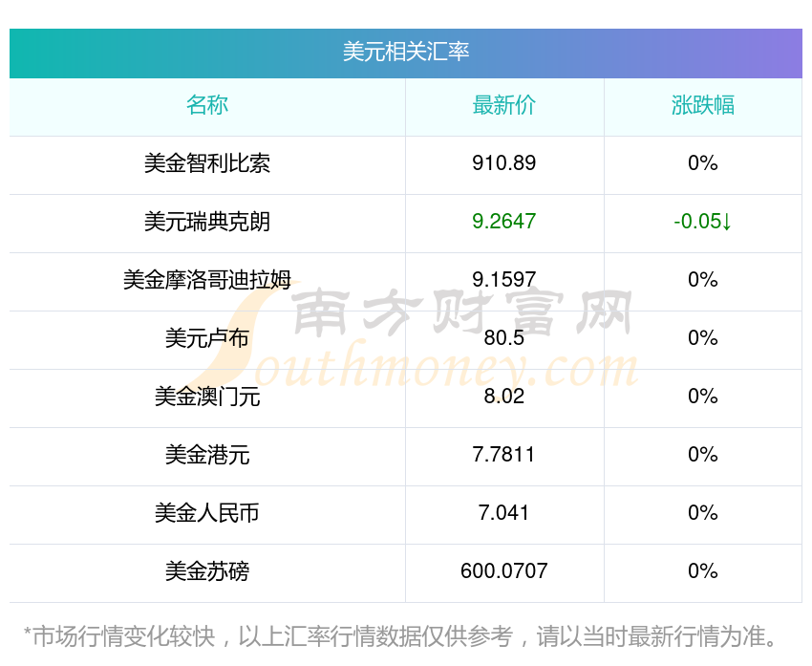Click the price 8.02
Viewport: 812px width, 666px height.
coord(503,397)
